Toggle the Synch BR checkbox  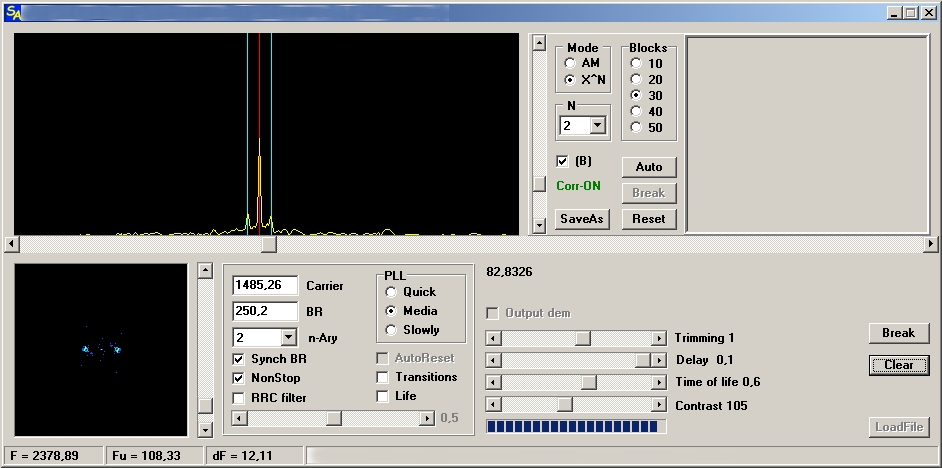coord(239,358)
